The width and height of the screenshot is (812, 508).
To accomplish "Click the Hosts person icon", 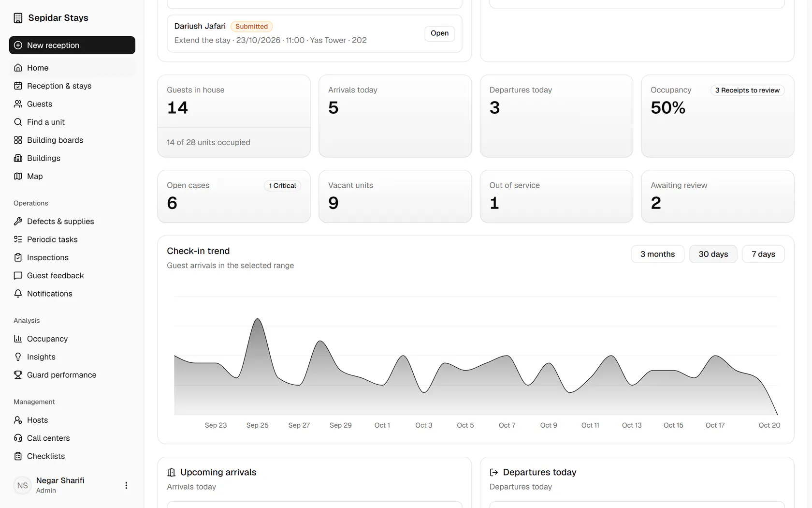I will pos(18,420).
